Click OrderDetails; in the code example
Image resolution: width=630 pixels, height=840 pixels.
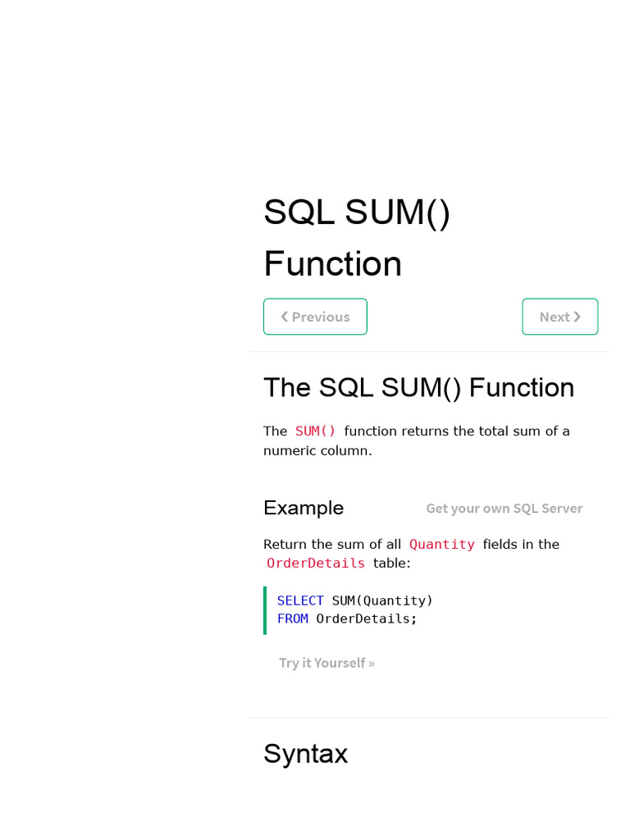[x=367, y=619]
